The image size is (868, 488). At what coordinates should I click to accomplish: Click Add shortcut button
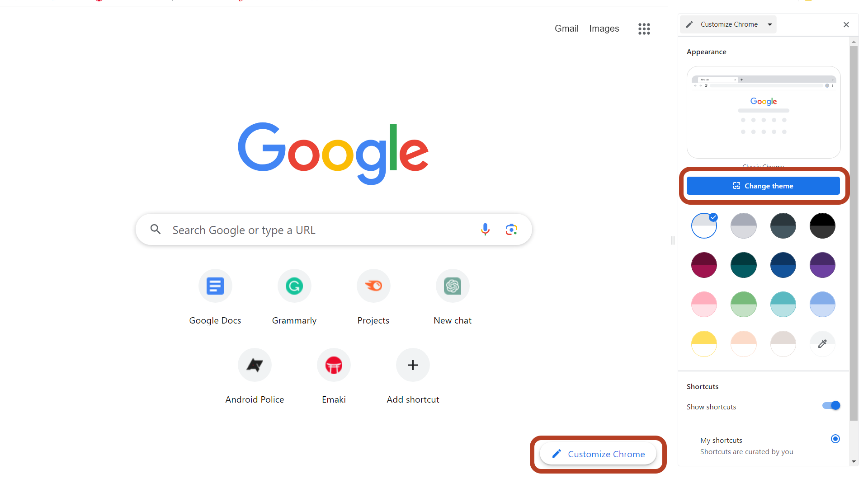412,365
